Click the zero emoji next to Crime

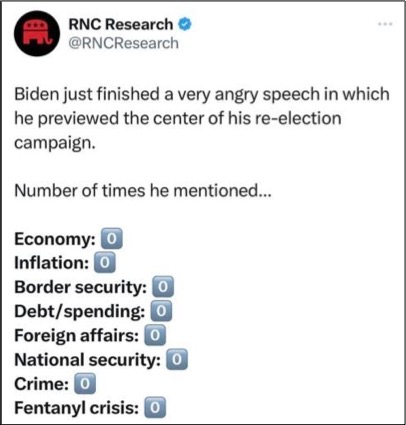click(85, 384)
